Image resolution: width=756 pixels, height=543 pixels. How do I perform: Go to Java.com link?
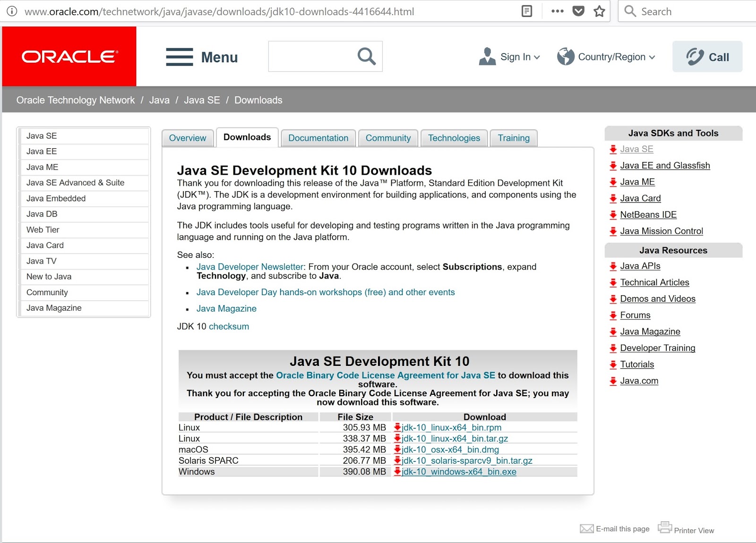click(x=639, y=381)
